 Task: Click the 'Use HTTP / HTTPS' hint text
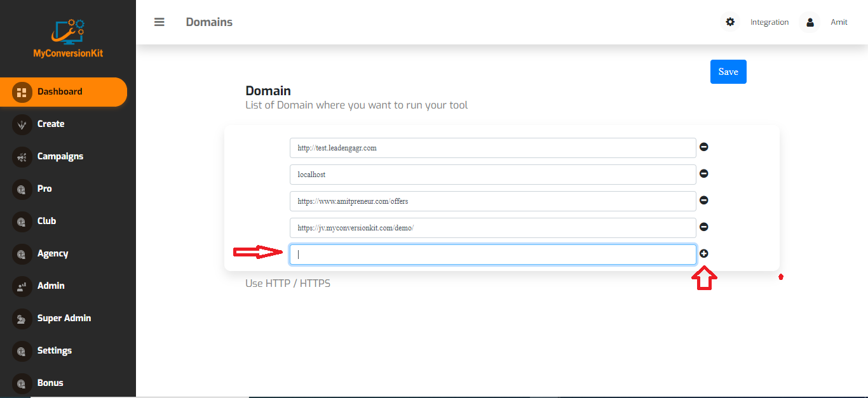tap(288, 283)
